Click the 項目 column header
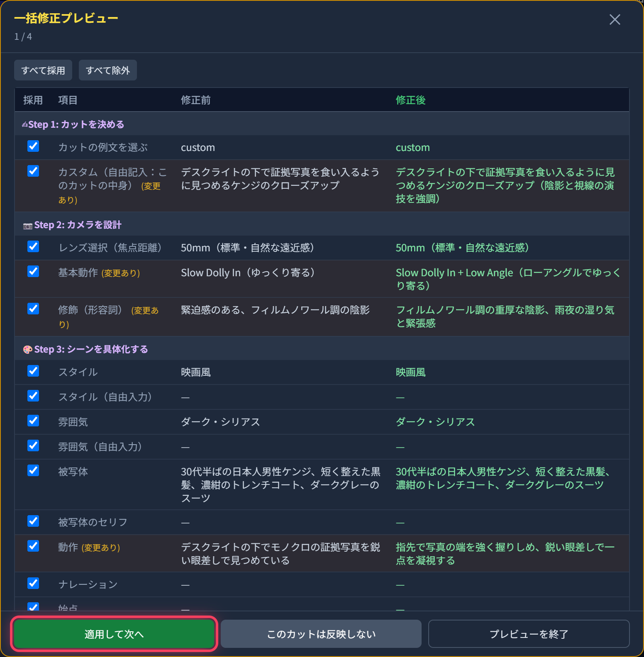Image resolution: width=644 pixels, height=657 pixels. coord(68,100)
